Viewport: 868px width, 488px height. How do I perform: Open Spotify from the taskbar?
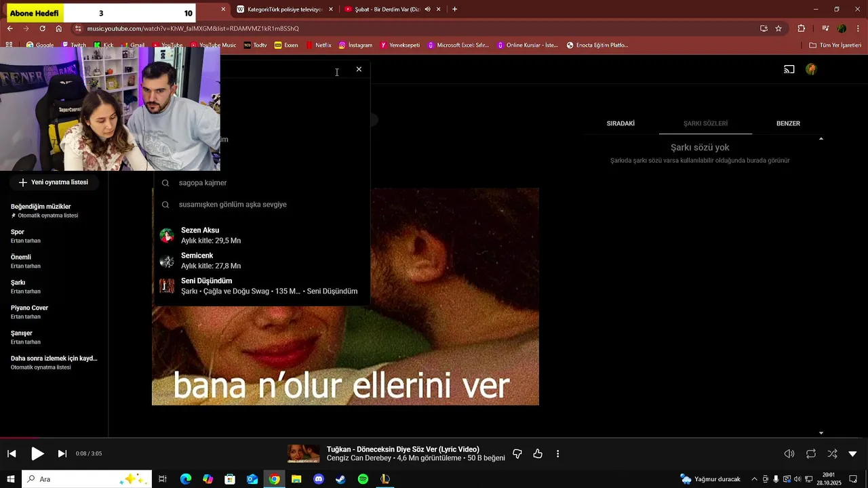pyautogui.click(x=363, y=479)
